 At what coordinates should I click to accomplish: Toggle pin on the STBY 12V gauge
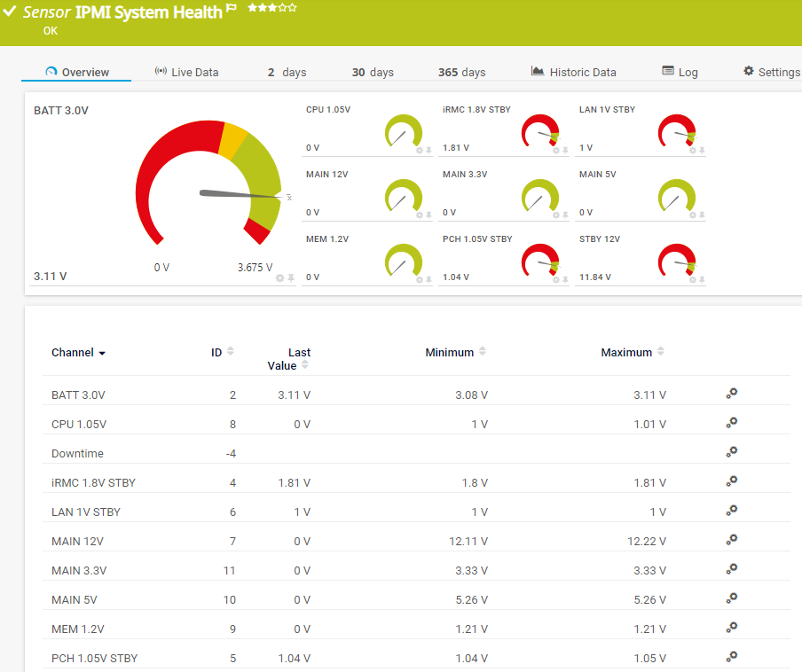tap(703, 279)
